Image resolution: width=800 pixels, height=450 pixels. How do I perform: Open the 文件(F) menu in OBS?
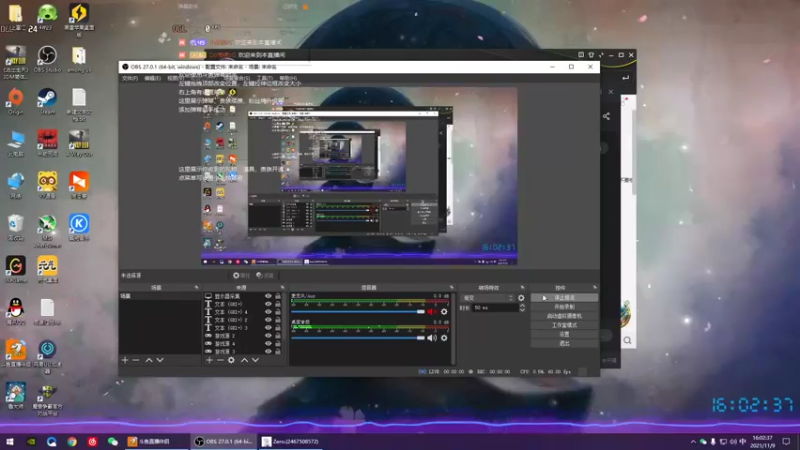point(130,79)
